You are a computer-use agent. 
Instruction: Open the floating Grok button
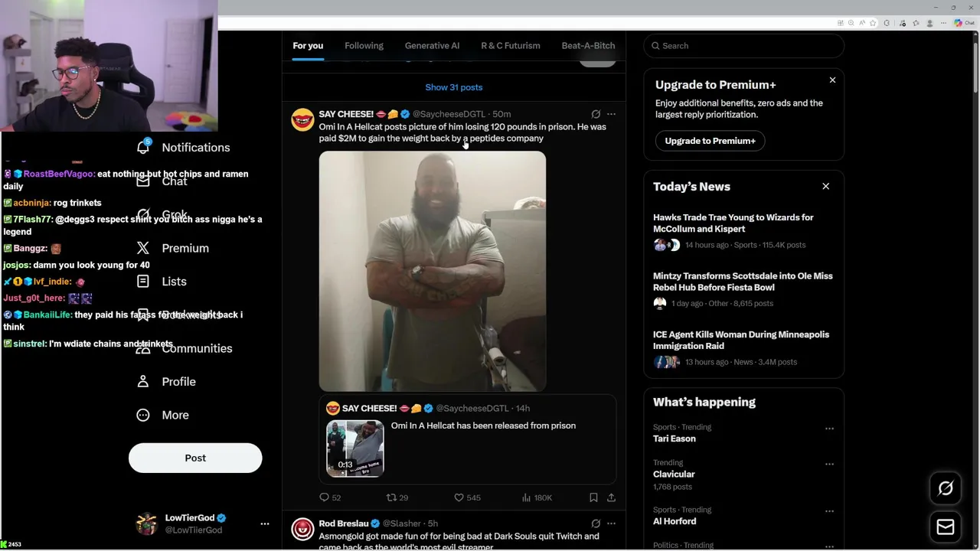click(946, 488)
